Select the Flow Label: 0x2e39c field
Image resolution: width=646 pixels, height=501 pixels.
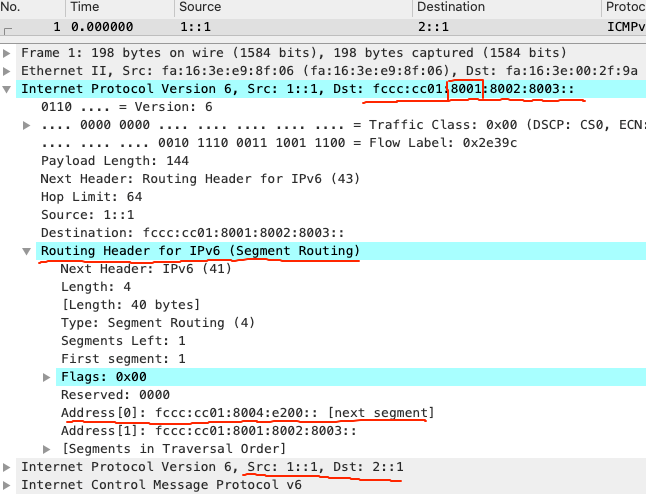click(279, 143)
